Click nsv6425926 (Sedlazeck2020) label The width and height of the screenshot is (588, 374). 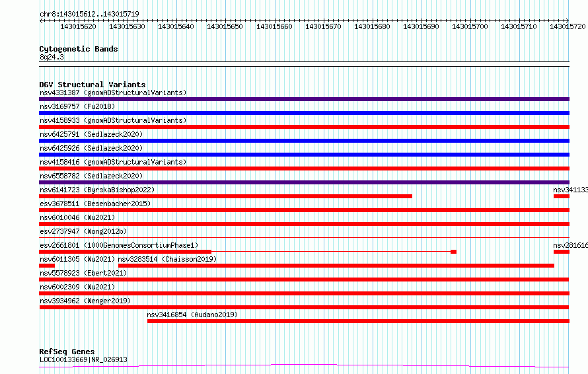point(91,148)
